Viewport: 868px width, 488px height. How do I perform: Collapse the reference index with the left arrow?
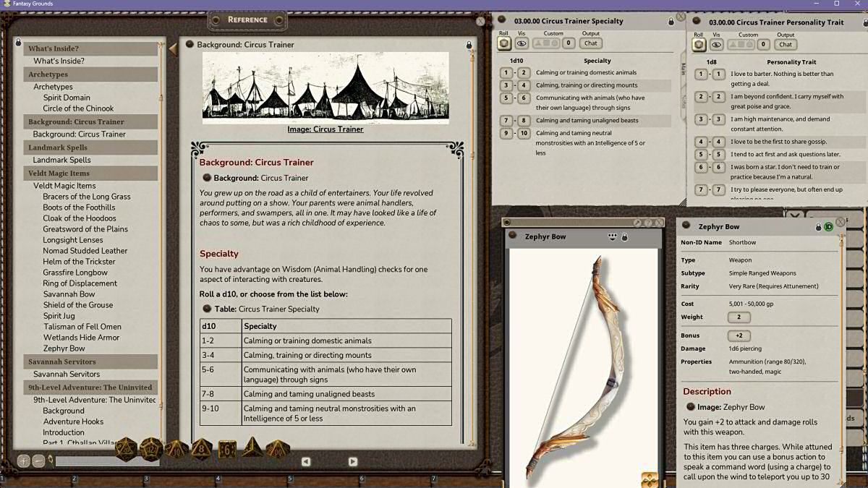tap(172, 48)
